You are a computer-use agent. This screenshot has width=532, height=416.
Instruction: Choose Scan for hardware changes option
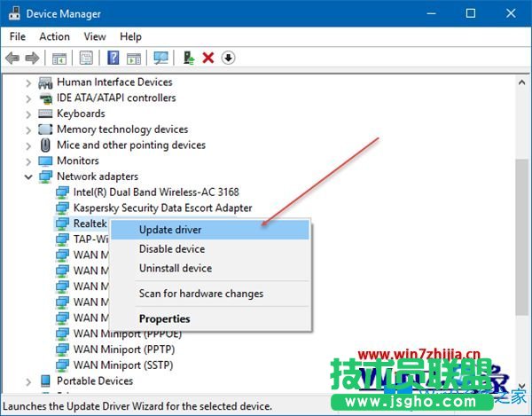click(210, 294)
